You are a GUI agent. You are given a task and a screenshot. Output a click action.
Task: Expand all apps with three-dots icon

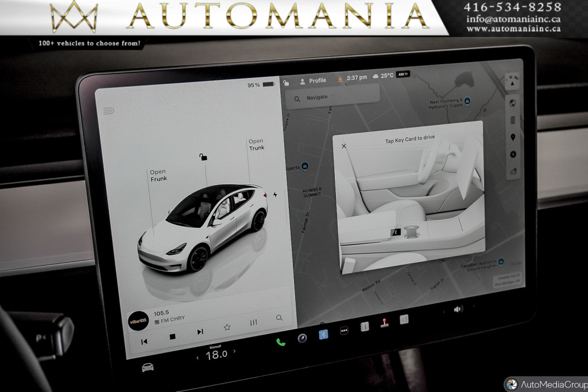(x=344, y=331)
